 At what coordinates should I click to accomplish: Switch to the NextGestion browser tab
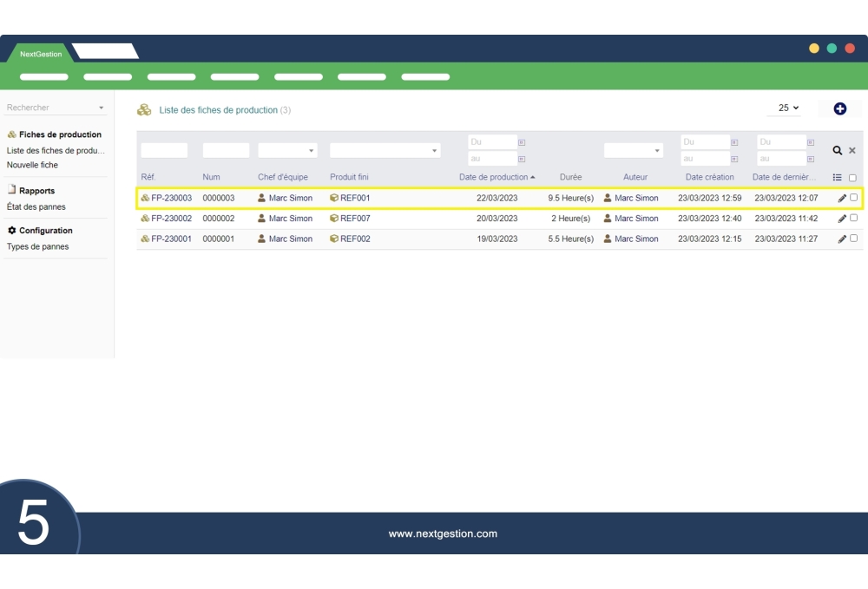coord(41,54)
